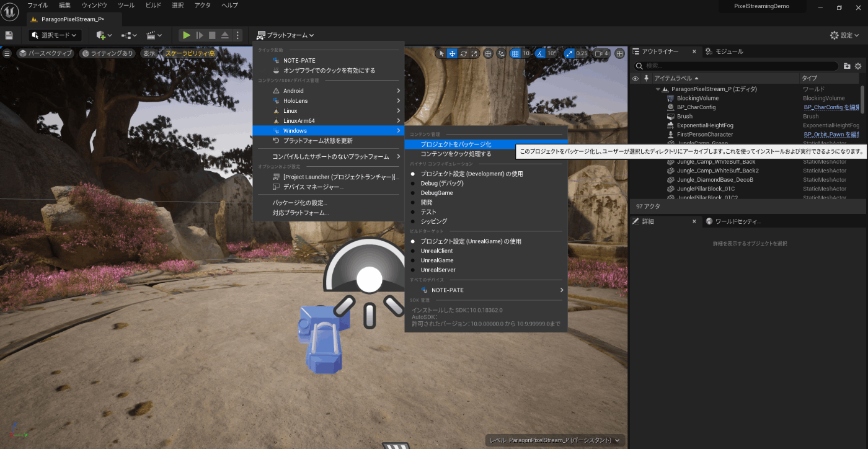Screen dimensions: 868x449
Task: Click BP_CharConfig を編集 link
Action: pos(831,107)
